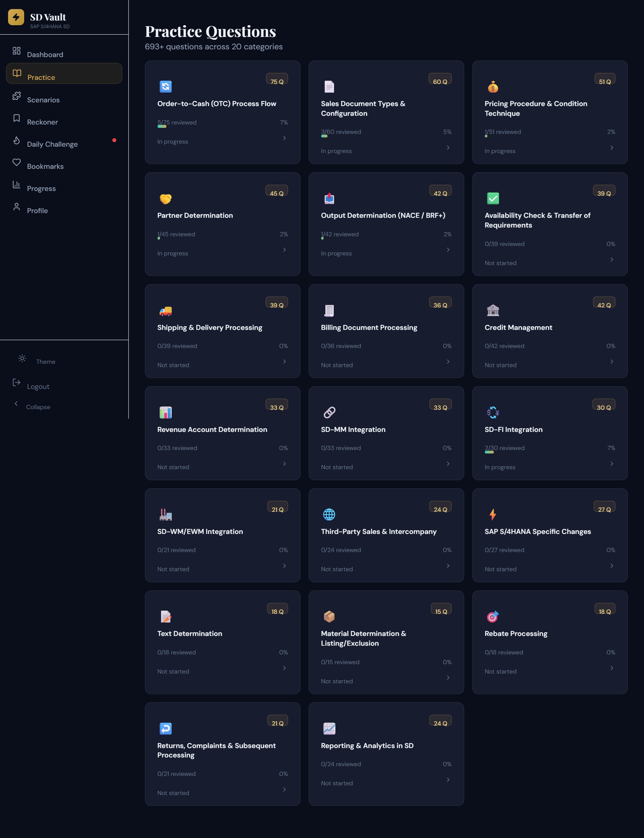The height and width of the screenshot is (838, 644).
Task: Click the Credit Management bank icon
Action: [493, 310]
